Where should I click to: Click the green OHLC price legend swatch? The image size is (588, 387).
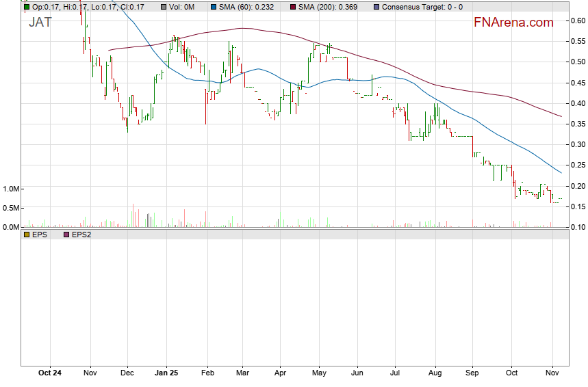pyautogui.click(x=27, y=7)
